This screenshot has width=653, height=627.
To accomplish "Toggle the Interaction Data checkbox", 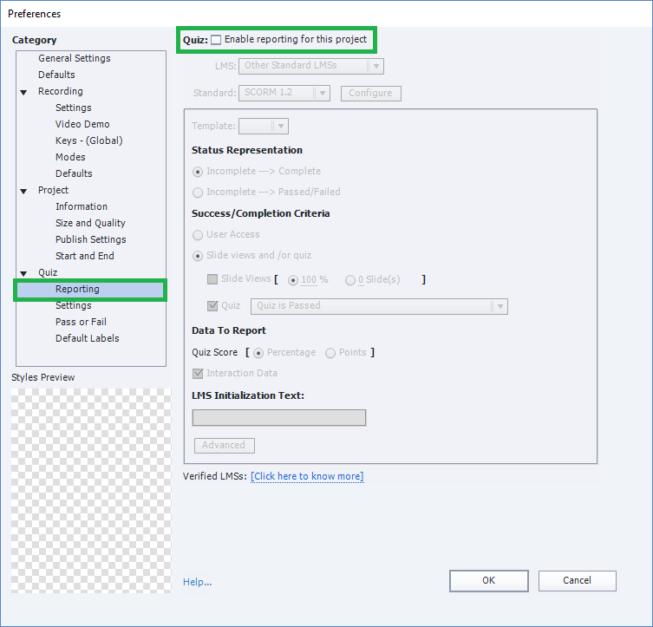I will click(198, 373).
